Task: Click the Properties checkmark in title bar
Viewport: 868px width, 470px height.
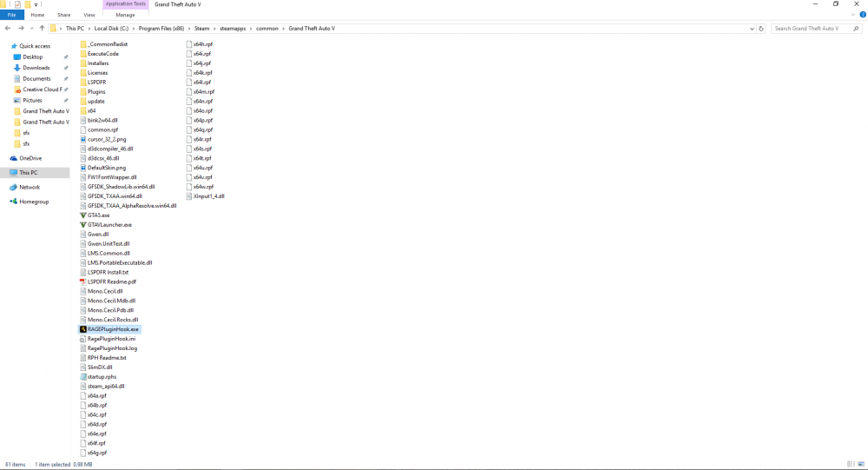Action: (x=17, y=4)
